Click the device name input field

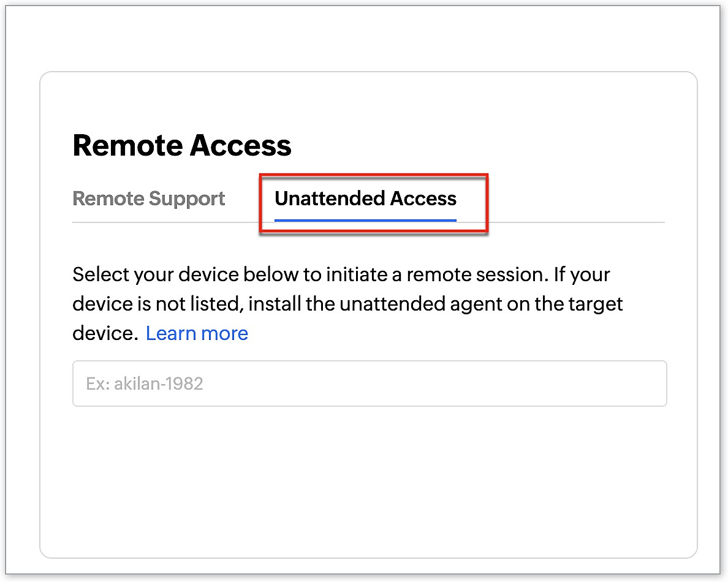369,384
